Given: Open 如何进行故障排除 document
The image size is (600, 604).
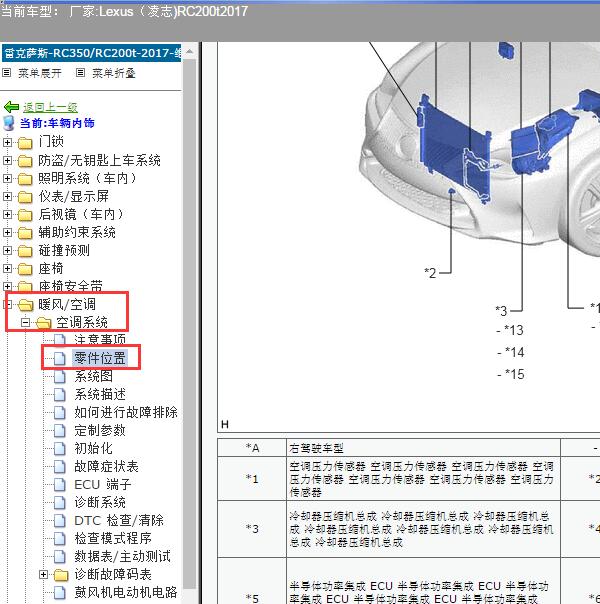Looking at the screenshot, I should [126, 412].
